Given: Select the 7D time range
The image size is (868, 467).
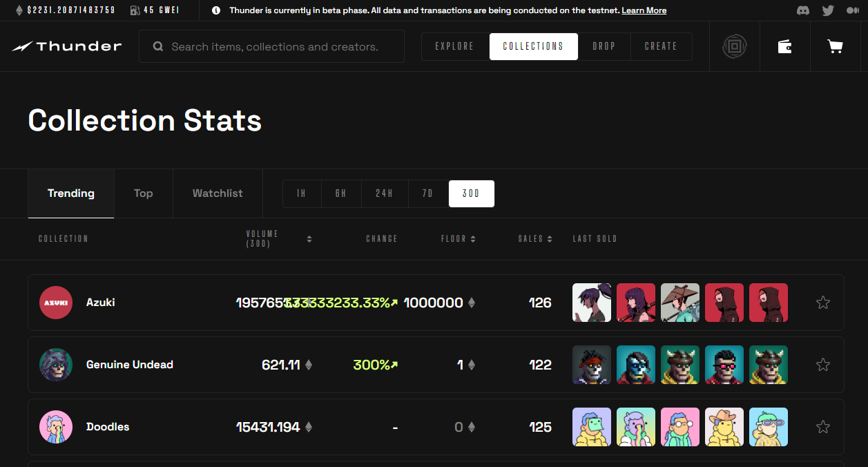Looking at the screenshot, I should point(428,193).
